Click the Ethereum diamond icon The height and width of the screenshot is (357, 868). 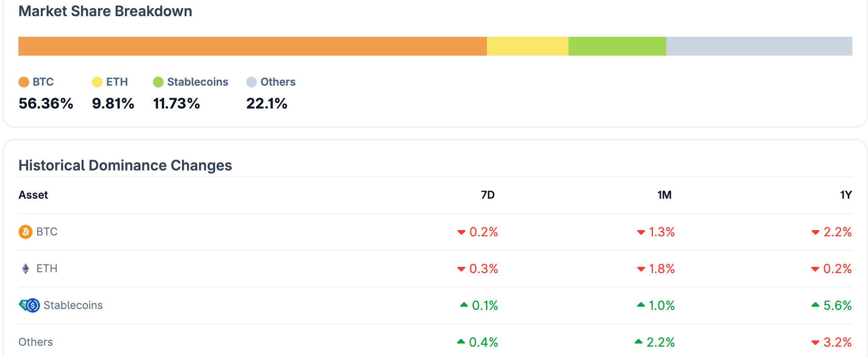[x=26, y=269]
